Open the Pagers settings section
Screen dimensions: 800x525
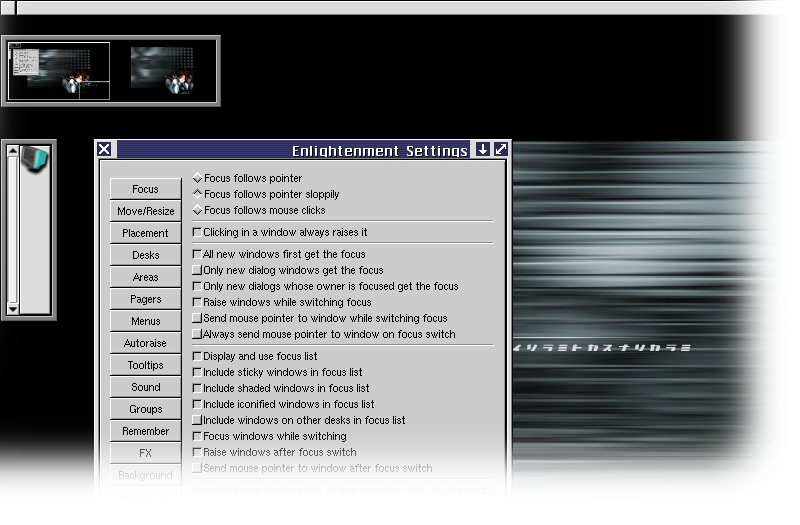click(145, 299)
